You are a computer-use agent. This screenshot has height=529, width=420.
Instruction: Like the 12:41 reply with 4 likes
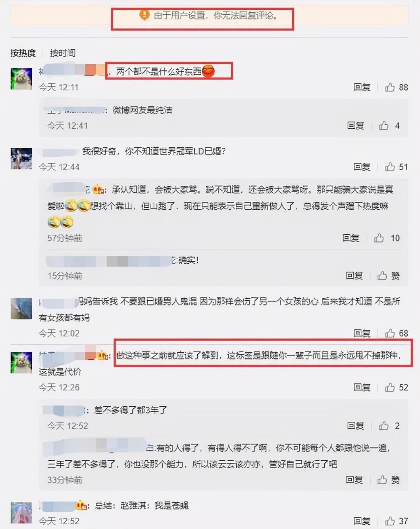pos(383,125)
